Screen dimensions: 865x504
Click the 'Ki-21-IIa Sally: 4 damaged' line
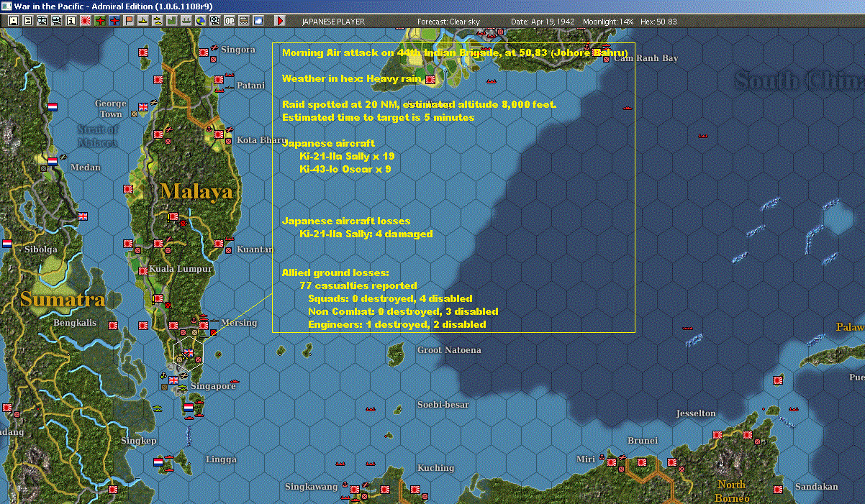point(366,234)
